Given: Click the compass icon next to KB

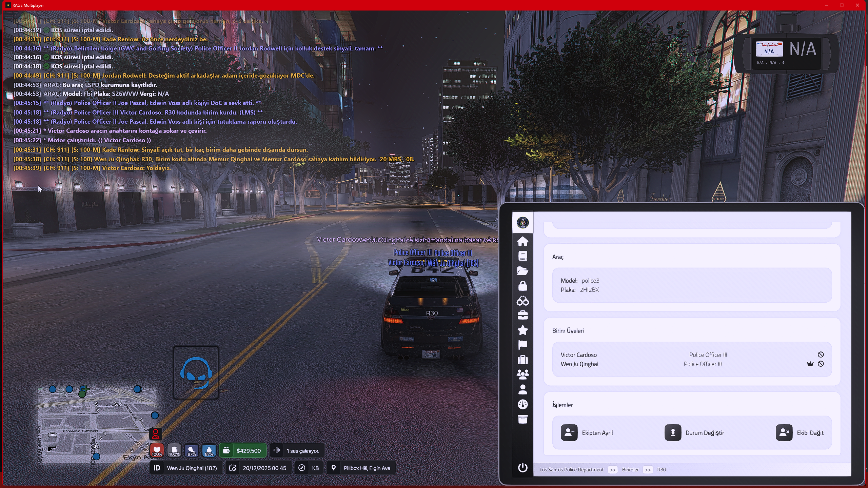Looking at the screenshot, I should (301, 468).
